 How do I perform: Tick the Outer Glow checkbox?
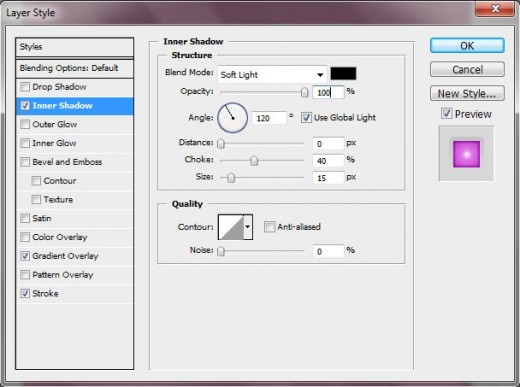[x=25, y=124]
